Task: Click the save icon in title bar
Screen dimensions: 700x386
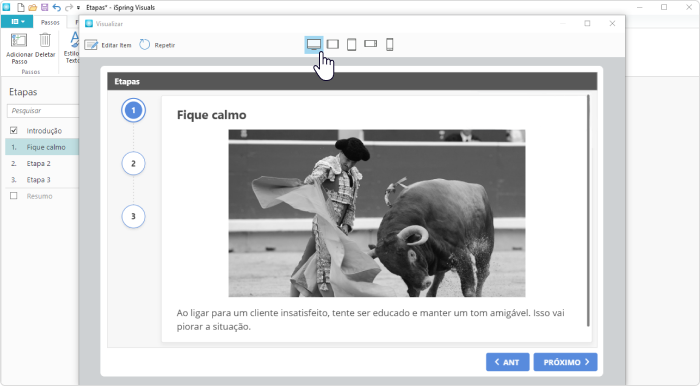Action: [44, 8]
